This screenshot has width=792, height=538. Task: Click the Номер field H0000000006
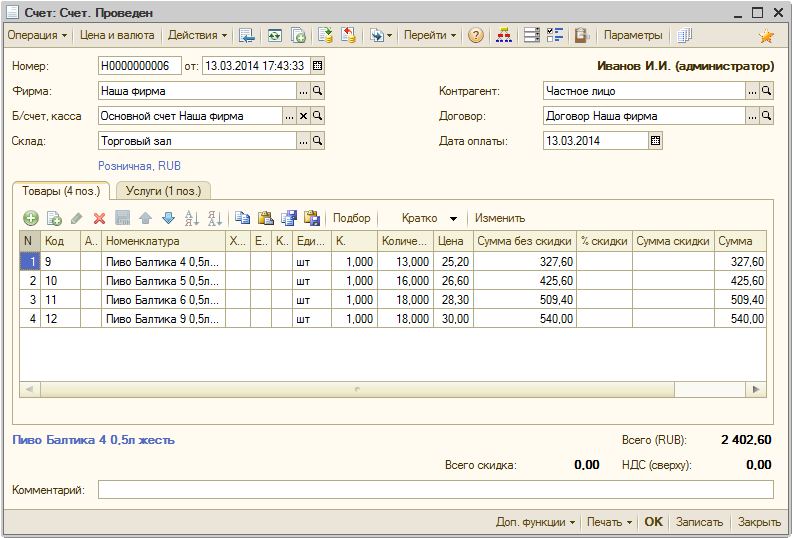click(x=140, y=66)
